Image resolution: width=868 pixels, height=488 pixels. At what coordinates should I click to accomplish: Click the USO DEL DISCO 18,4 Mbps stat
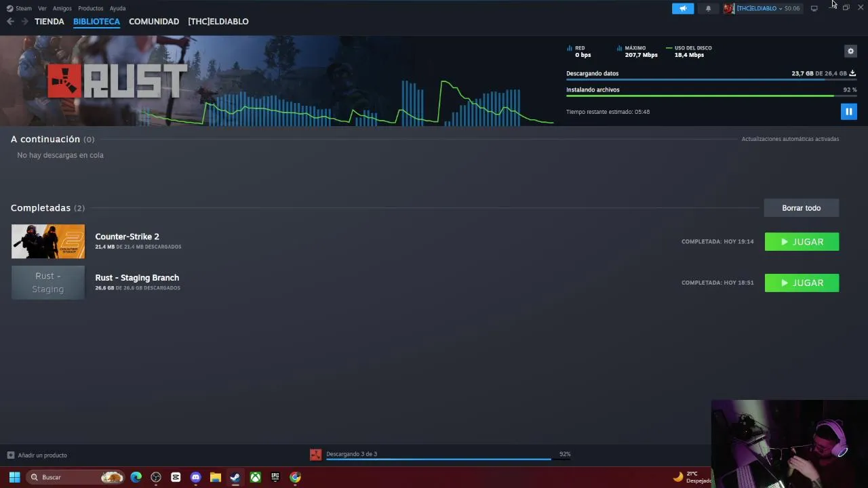[689, 52]
